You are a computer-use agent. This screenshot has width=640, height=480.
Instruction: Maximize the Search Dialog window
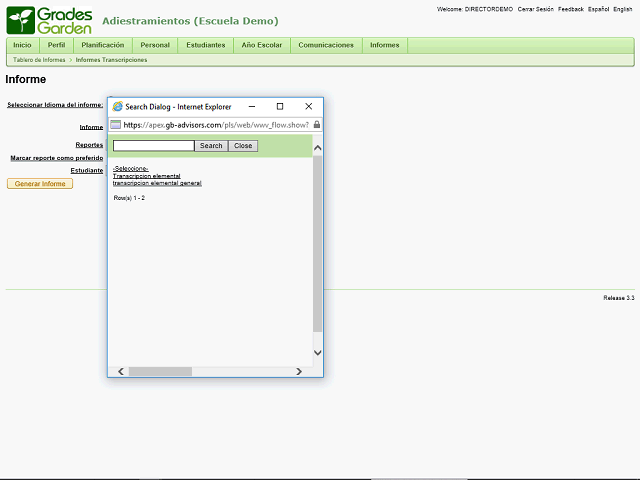tap(280, 106)
